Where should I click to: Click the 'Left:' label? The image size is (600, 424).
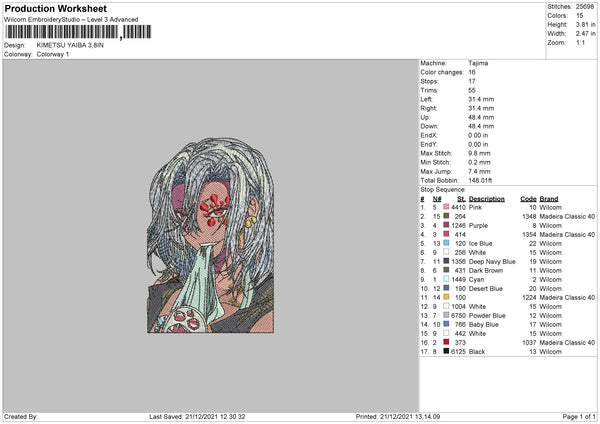(x=426, y=99)
